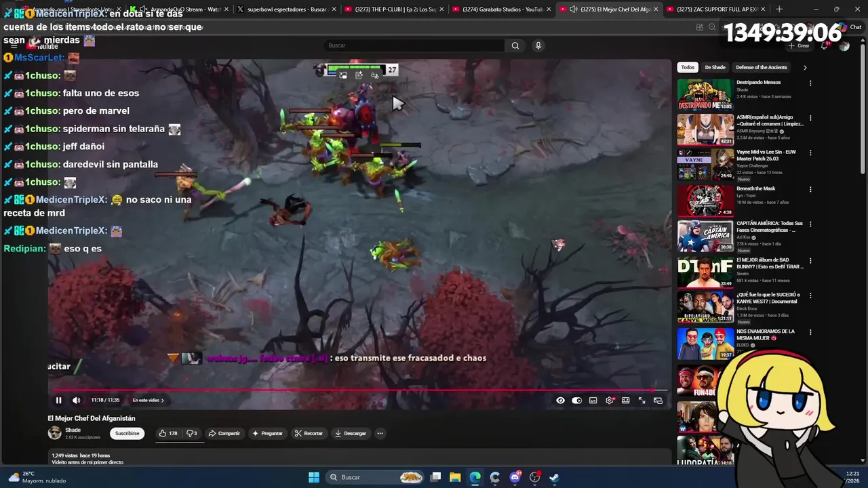
Task: Select the Todos filter chip
Action: [x=688, y=67]
